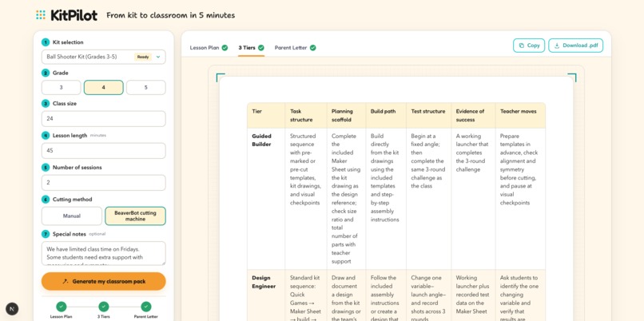Switch to the 3 Tiers tab
644x321 pixels.
(x=252, y=48)
